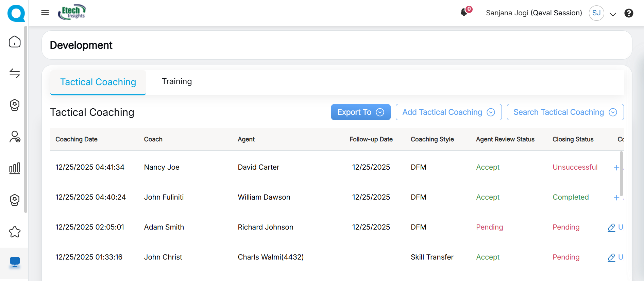Expand the Export To dropdown
This screenshot has width=644, height=281.
pyautogui.click(x=360, y=112)
